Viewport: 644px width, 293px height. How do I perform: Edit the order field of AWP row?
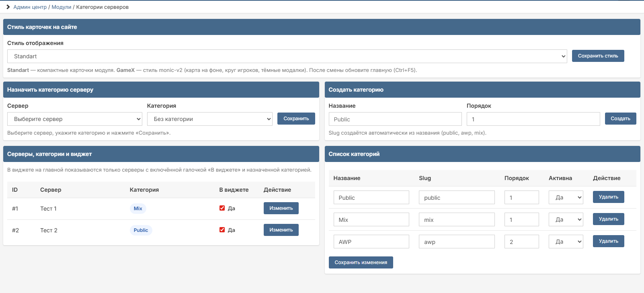pyautogui.click(x=522, y=242)
